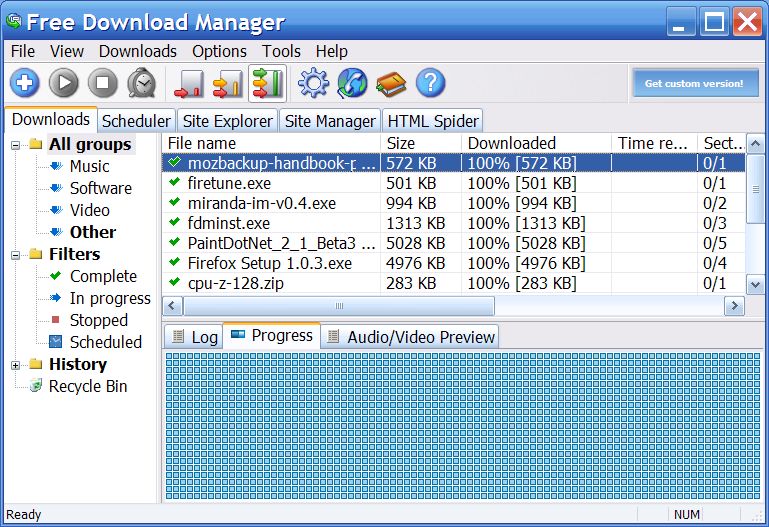Click the list's vertical scrollbar down arrow
Screen dimensions: 769x527
755,284
